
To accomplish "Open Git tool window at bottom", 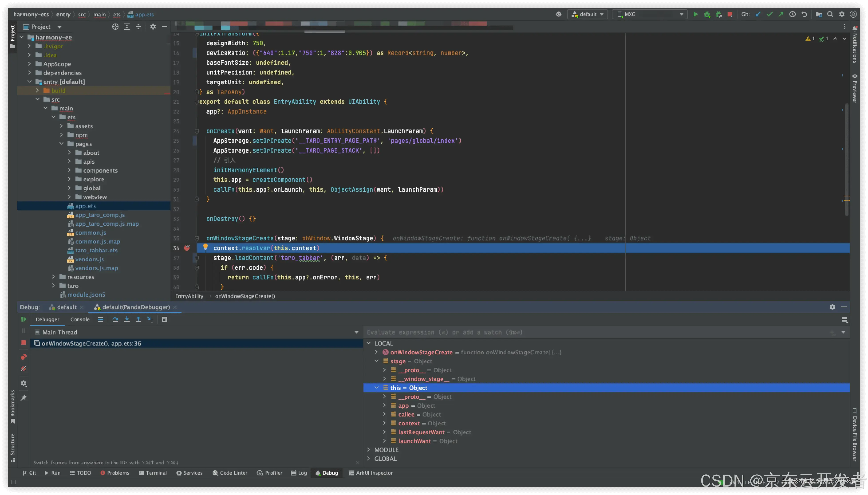I will (x=29, y=473).
